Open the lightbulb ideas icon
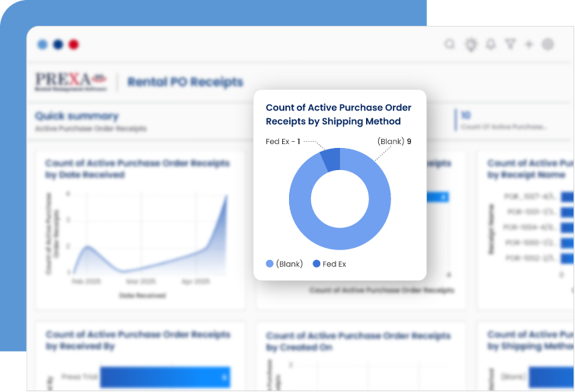 point(471,45)
